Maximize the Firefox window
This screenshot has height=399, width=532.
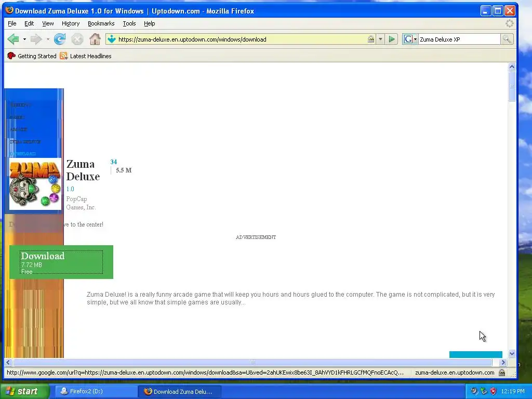498,11
